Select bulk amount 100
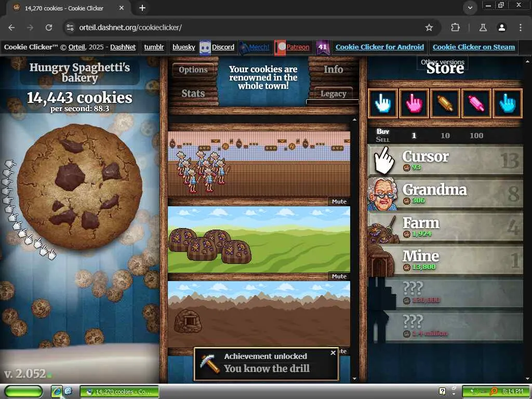 [476, 136]
